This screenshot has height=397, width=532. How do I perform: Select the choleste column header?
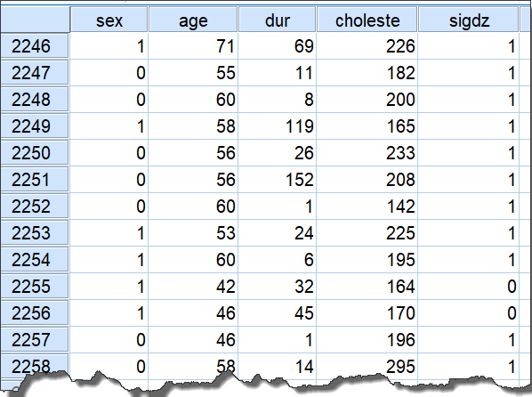(x=367, y=20)
